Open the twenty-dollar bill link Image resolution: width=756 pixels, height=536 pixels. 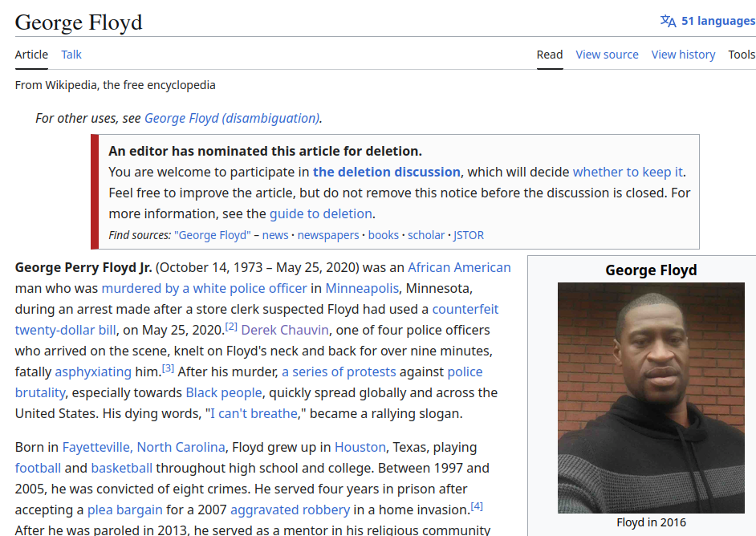pos(66,330)
